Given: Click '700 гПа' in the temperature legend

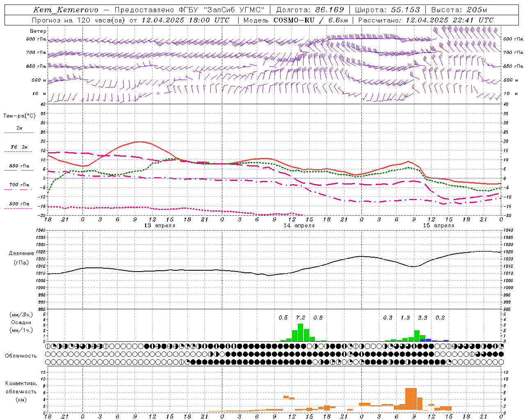Looking at the screenshot, I should 19,185.
